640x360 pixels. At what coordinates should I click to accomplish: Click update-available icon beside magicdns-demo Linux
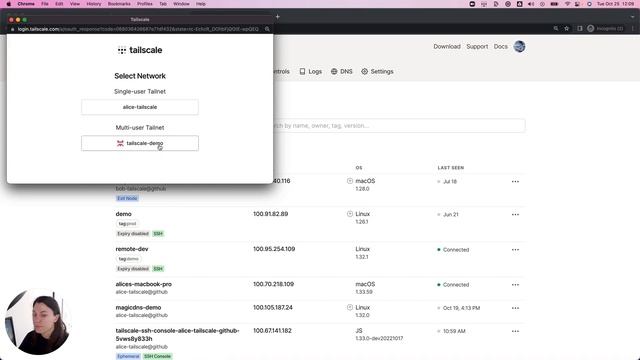pyautogui.click(x=350, y=307)
